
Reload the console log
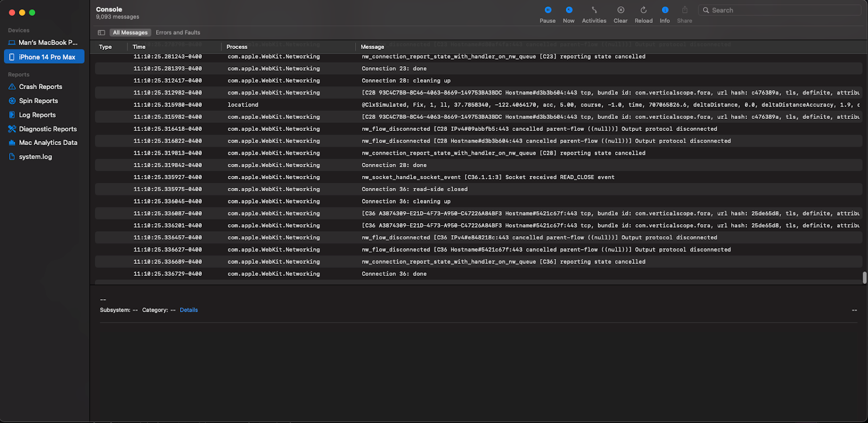coord(643,14)
